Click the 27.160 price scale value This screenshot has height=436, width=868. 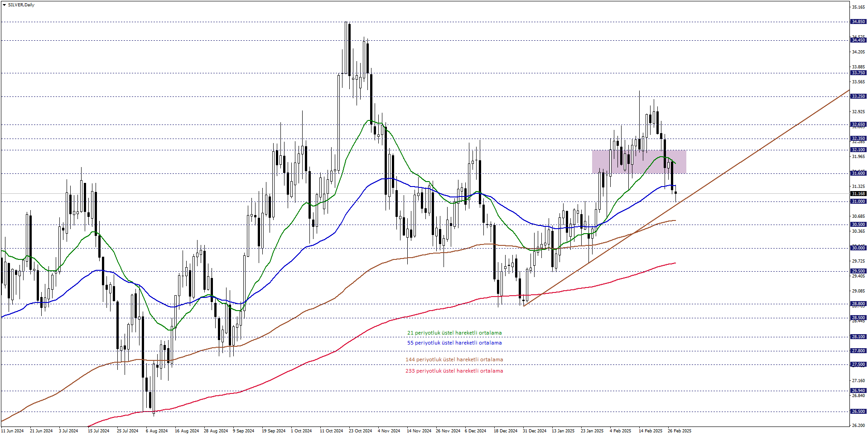coord(858,381)
